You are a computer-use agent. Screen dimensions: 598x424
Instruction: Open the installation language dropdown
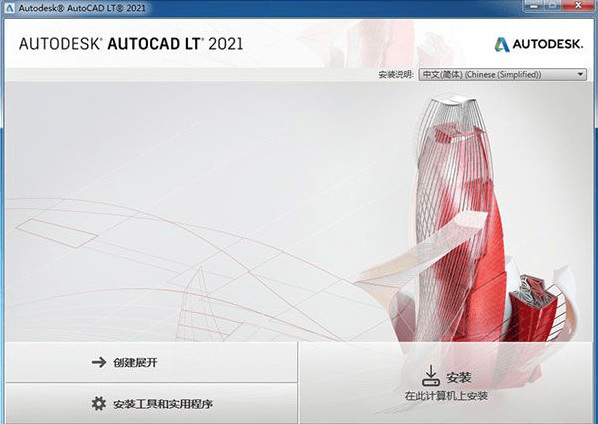tap(503, 74)
